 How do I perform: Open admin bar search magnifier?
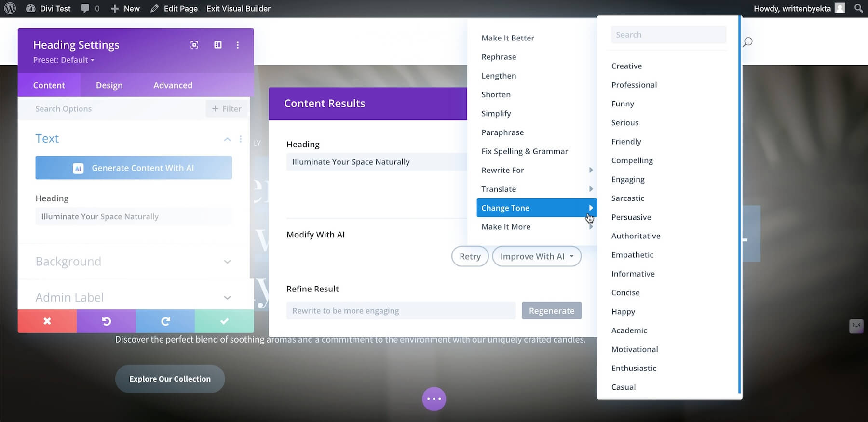pos(858,8)
